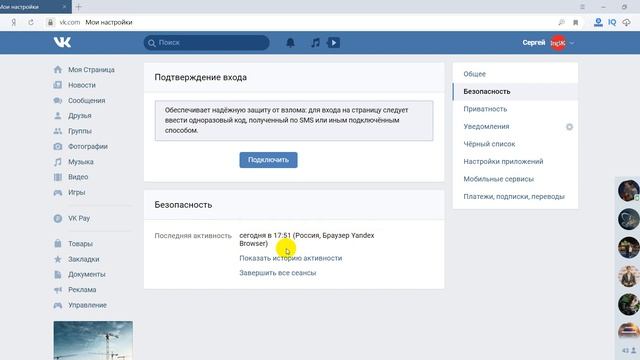Click the Документы file icon

(x=58, y=274)
